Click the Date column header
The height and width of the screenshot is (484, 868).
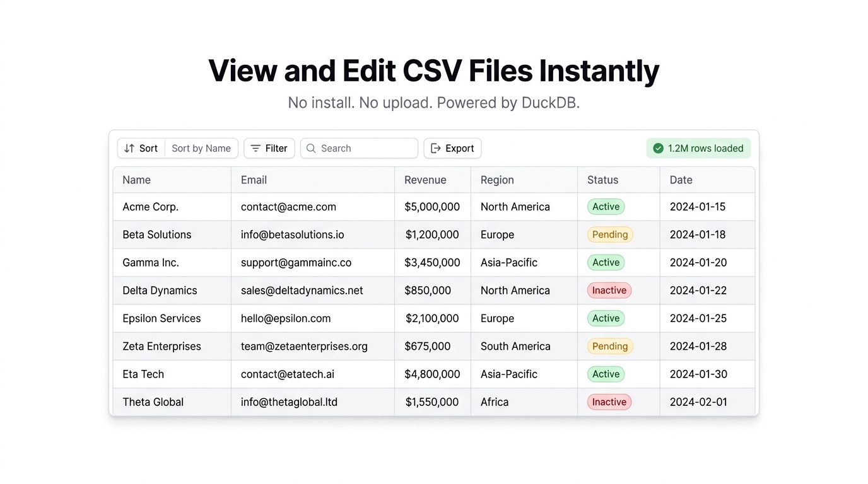pyautogui.click(x=707, y=180)
